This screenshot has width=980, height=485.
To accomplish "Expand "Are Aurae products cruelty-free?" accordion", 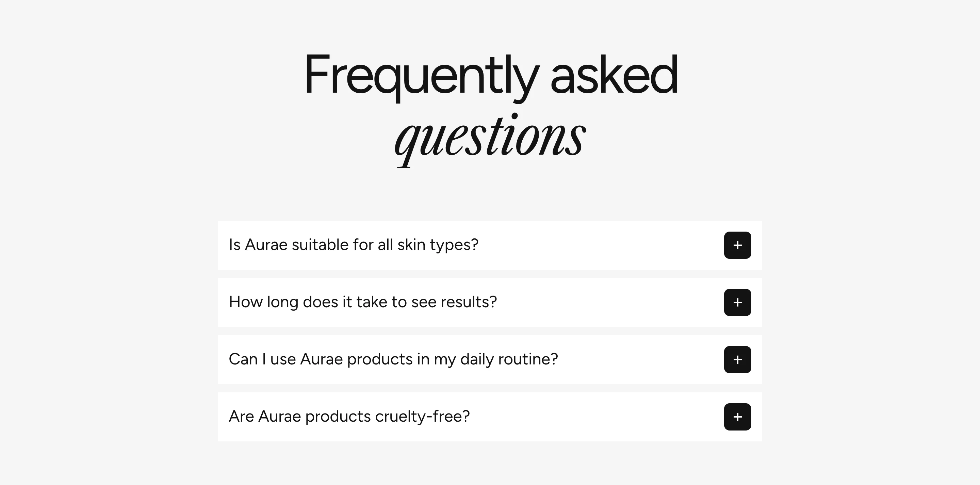I will (490, 417).
